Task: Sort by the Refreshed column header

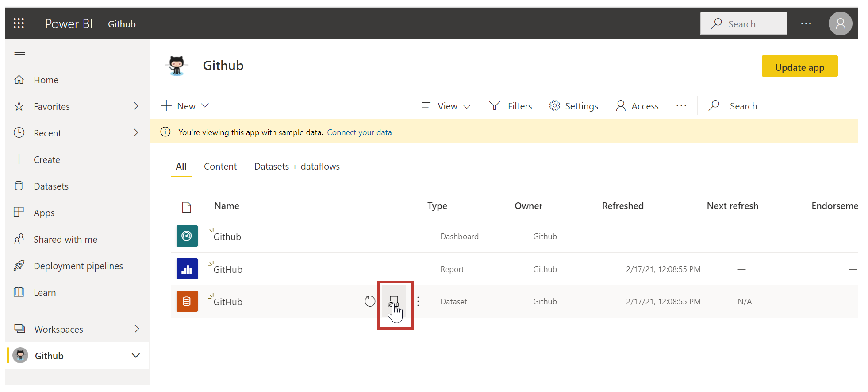Action: pos(622,206)
